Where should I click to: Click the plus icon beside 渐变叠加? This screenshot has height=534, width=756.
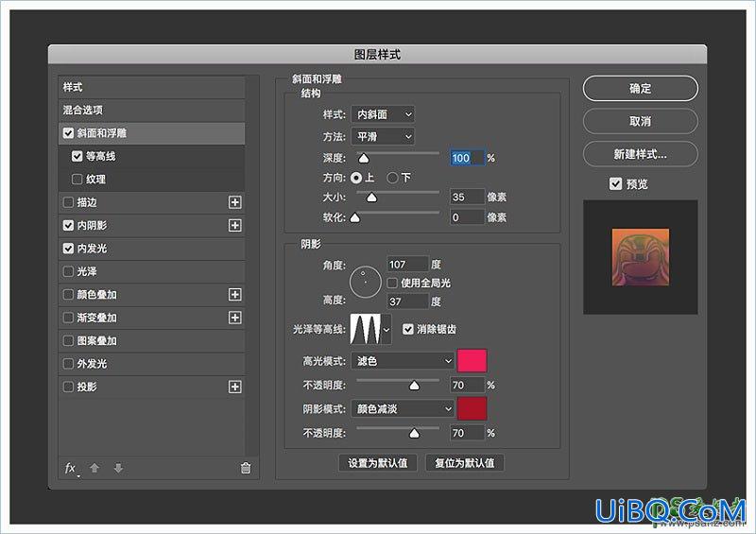tap(234, 318)
